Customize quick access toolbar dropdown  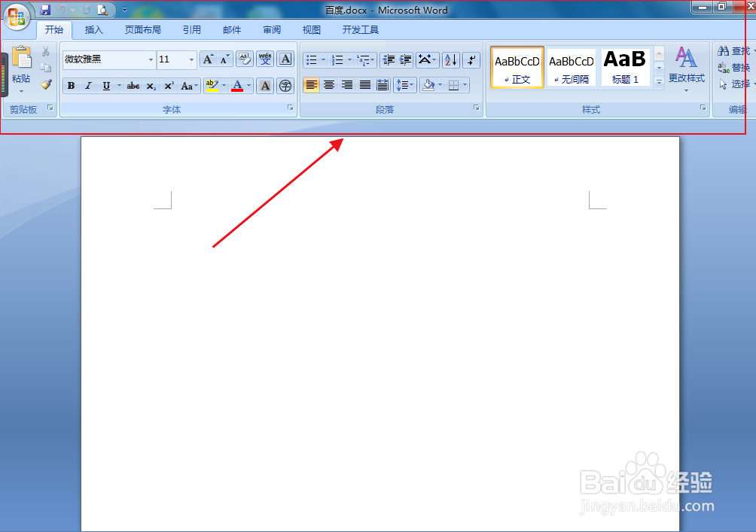(124, 10)
